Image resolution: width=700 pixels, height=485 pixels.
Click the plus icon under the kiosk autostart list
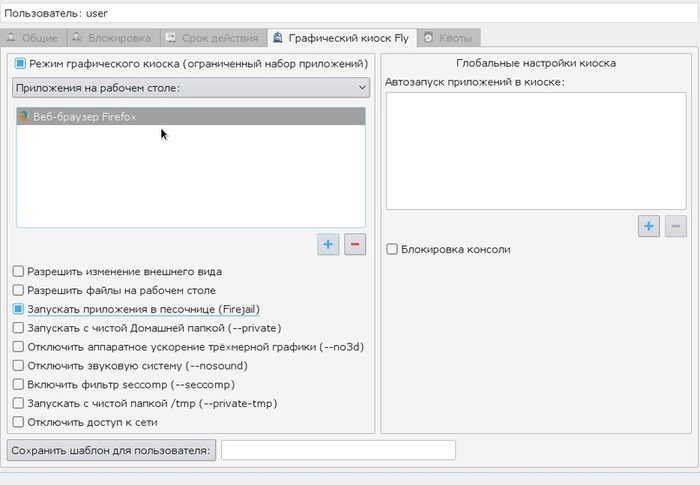pyautogui.click(x=649, y=226)
